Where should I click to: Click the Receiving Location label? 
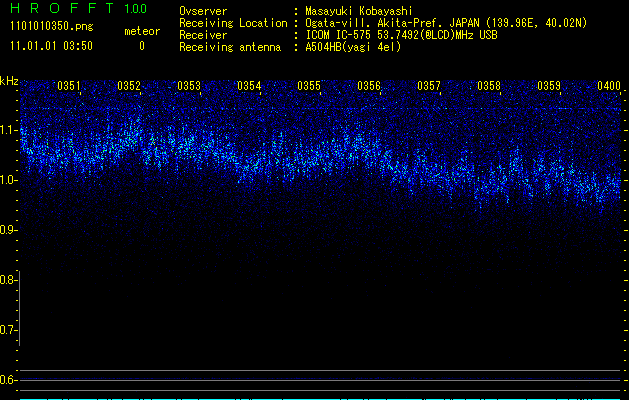pos(233,23)
